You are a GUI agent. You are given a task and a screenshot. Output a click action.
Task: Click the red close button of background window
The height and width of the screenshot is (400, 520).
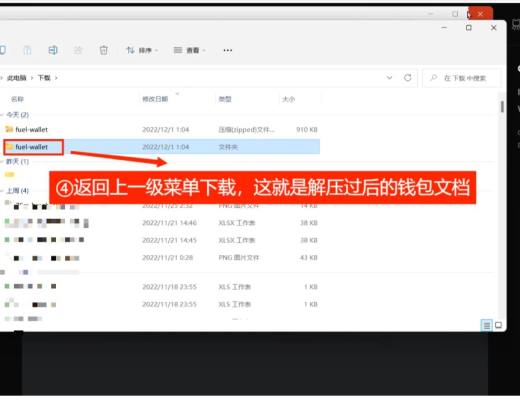[x=480, y=14]
